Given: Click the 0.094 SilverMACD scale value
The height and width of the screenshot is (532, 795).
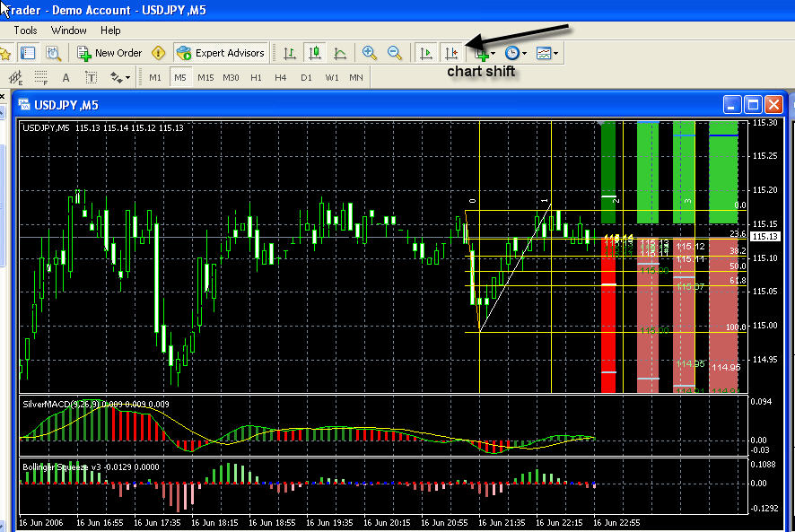Looking at the screenshot, I should tap(761, 402).
